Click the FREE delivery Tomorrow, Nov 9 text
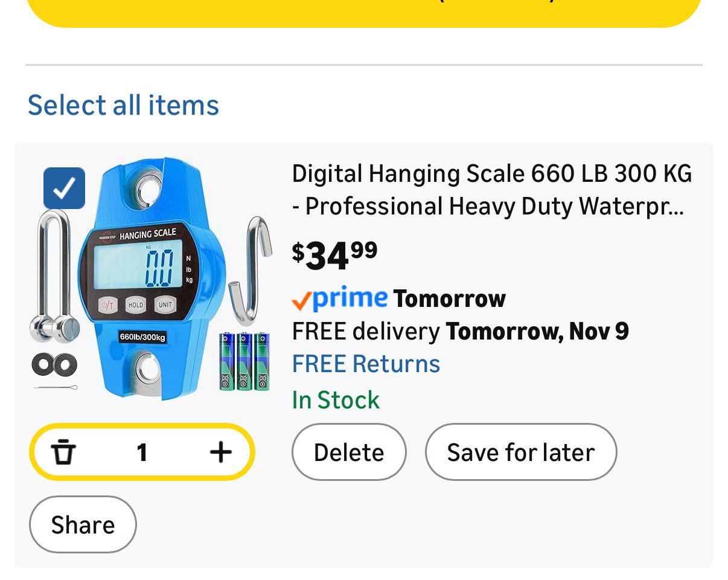 (460, 331)
